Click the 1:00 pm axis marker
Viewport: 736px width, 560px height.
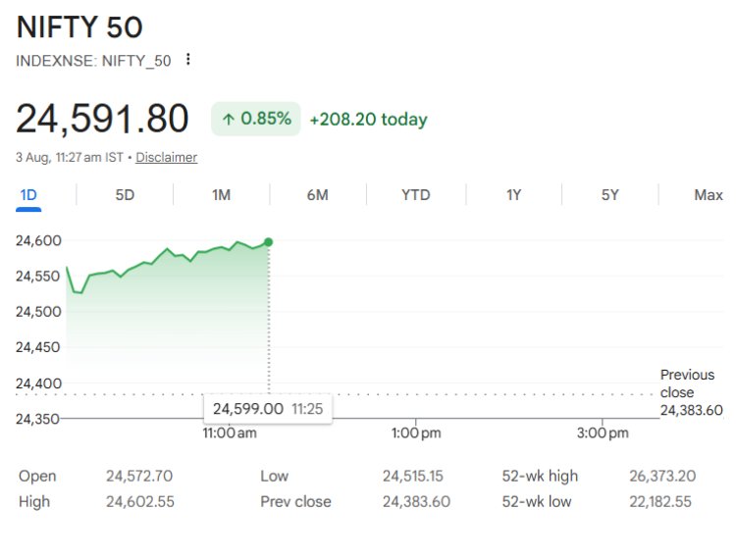[x=416, y=433]
